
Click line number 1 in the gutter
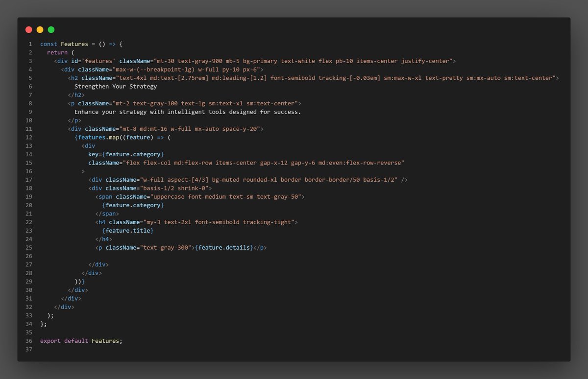click(30, 44)
